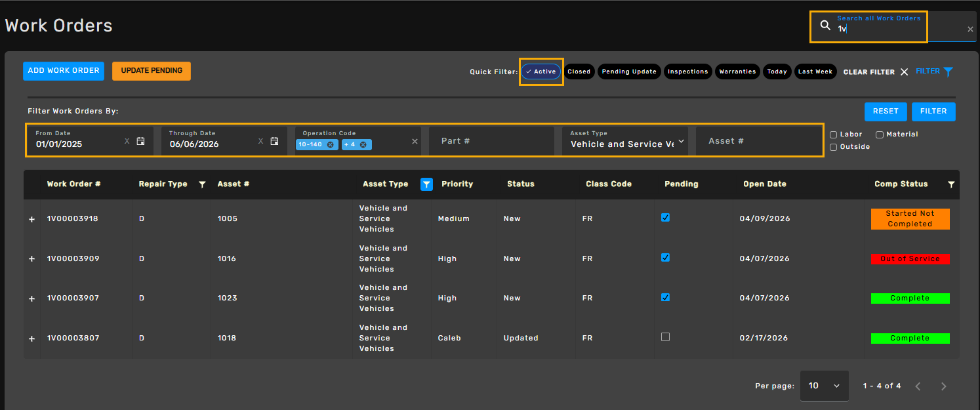Click the Out of Service status badge
Viewport: 980px width, 410px height.
click(910, 259)
